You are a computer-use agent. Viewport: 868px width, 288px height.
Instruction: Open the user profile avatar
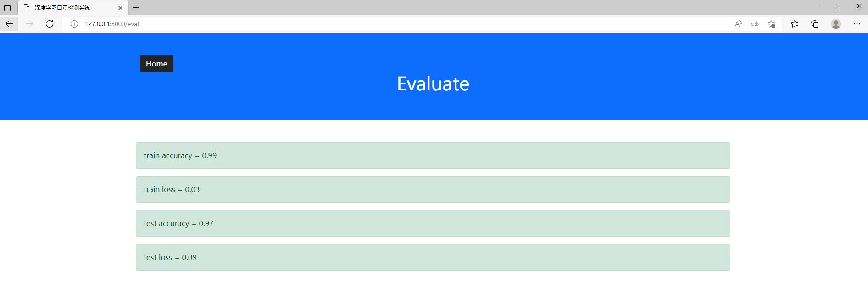click(x=836, y=24)
